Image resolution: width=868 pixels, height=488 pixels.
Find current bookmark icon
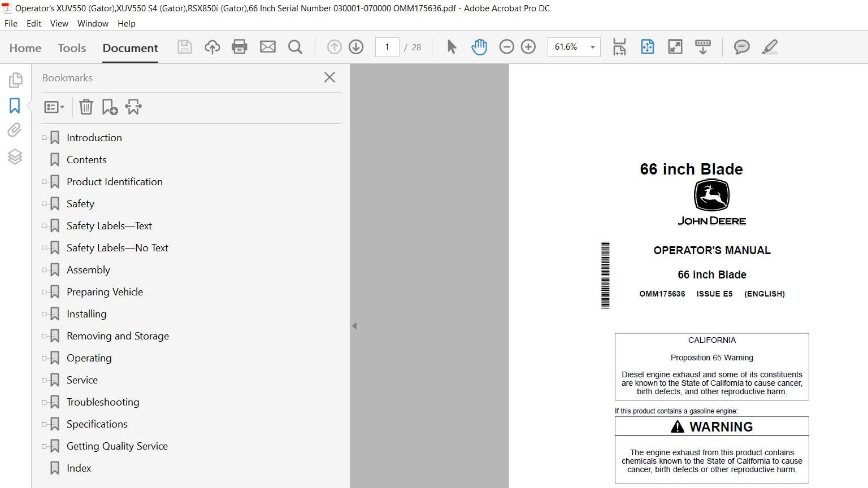point(133,107)
